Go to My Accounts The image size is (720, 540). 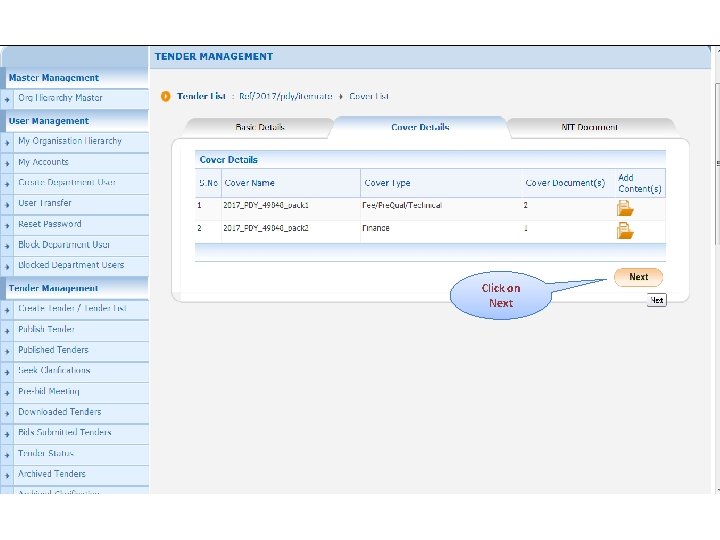[43, 162]
